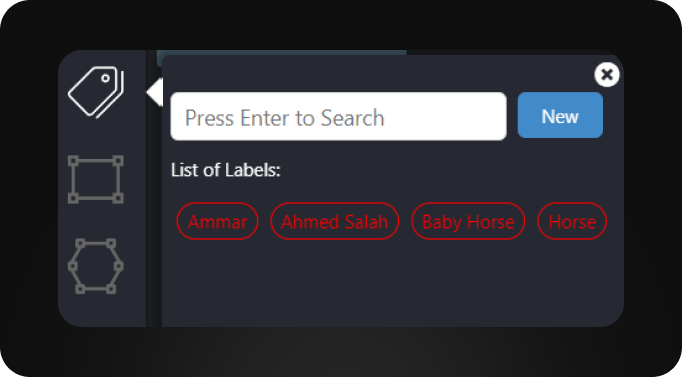Image resolution: width=682 pixels, height=377 pixels.
Task: Focus the Press Enter to Search field
Action: (x=338, y=116)
